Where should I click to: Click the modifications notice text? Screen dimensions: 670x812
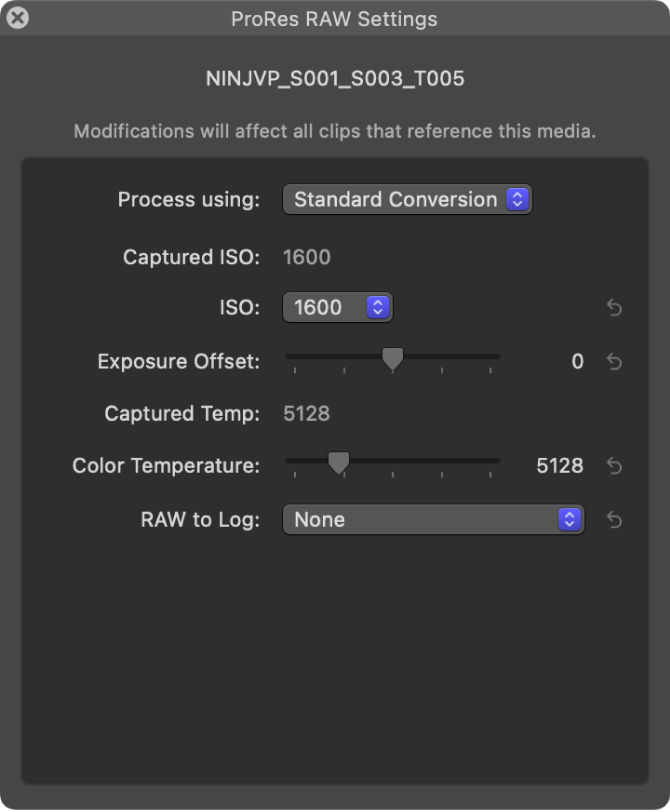[335, 131]
